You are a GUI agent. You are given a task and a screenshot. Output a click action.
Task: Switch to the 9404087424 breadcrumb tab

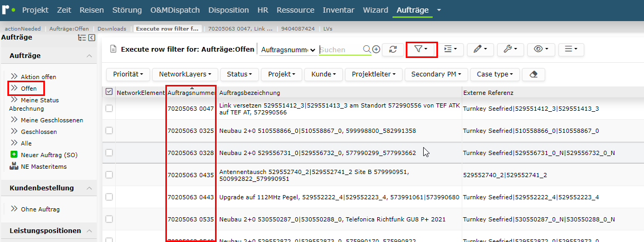297,28
